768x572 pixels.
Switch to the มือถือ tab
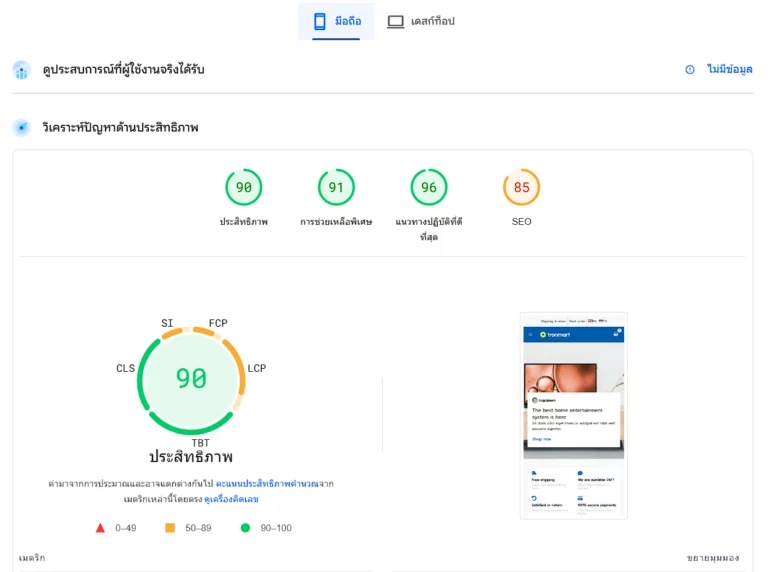[336, 21]
